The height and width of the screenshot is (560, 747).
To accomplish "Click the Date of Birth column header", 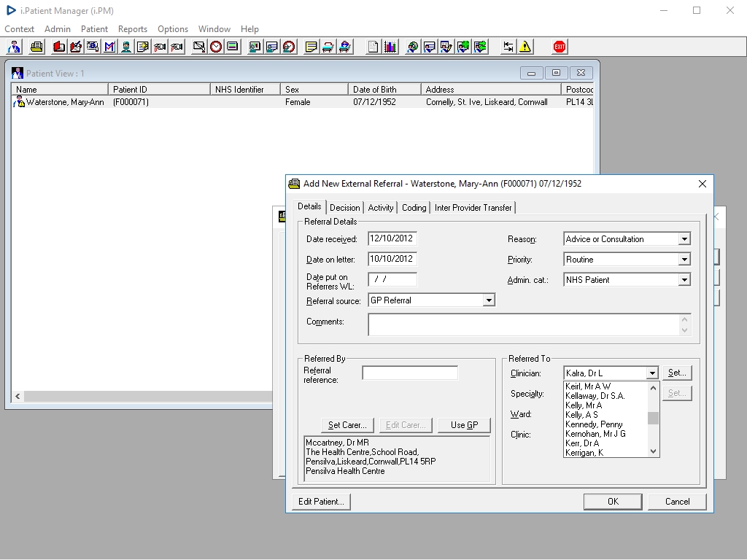I will click(384, 90).
